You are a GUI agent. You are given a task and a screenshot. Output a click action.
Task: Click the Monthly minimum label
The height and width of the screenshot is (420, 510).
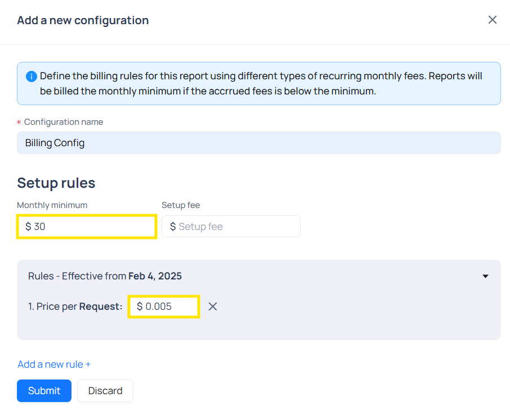52,205
